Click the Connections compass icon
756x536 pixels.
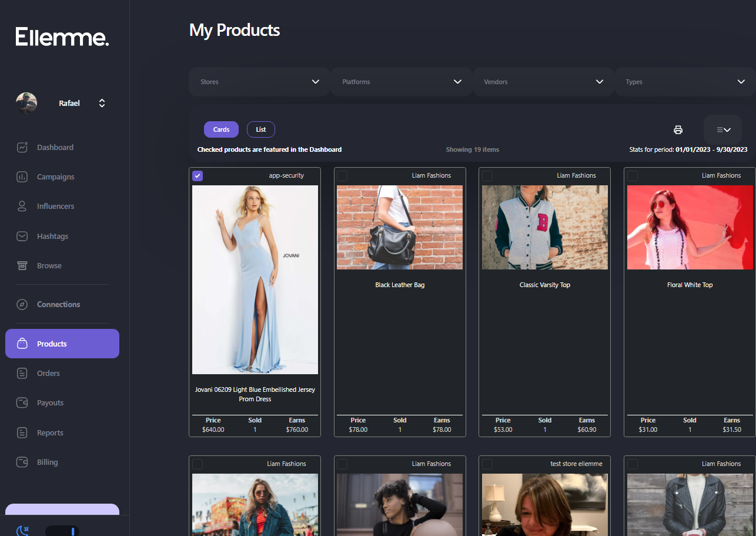(22, 305)
